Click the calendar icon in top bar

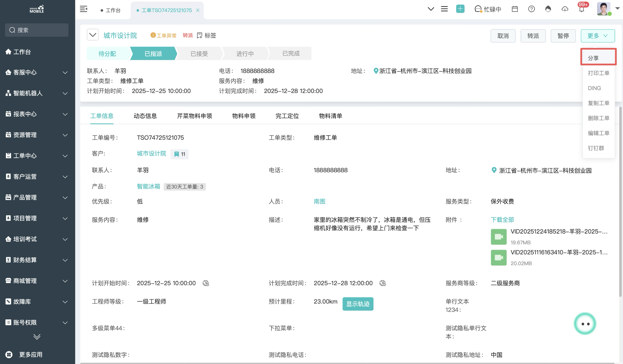click(x=515, y=9)
